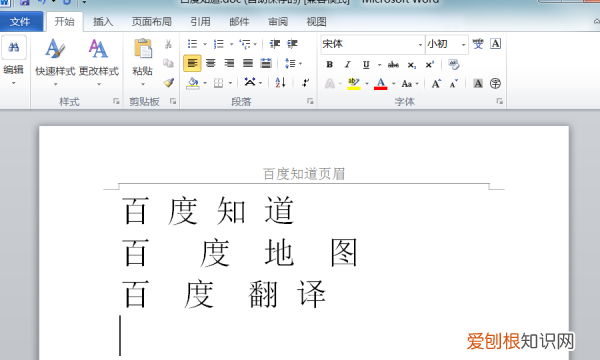Open the bullet list style dropdown
The image size is (600, 360).
205,44
